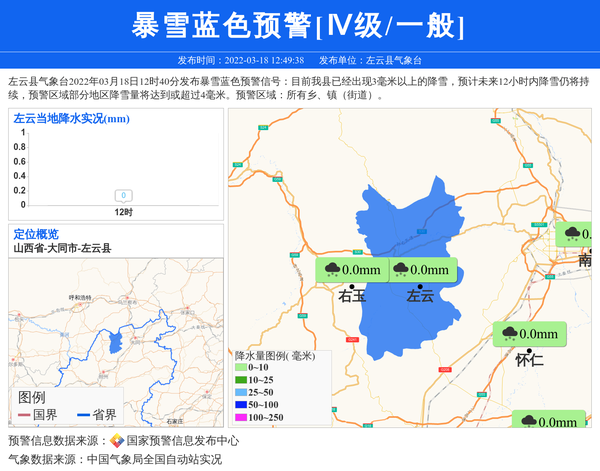This screenshot has height=471, width=600.
Task: Click the 国界 line symbol in legend
Action: coord(24,414)
